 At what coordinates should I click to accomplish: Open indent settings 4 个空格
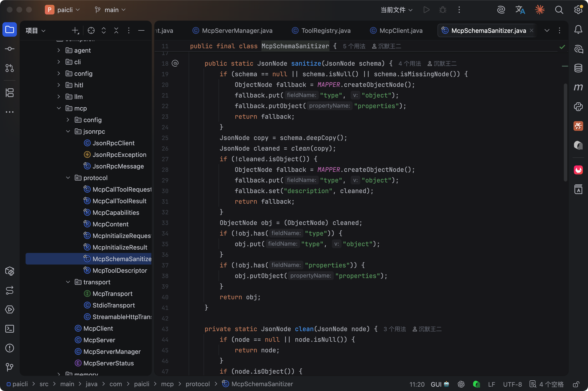(x=547, y=384)
